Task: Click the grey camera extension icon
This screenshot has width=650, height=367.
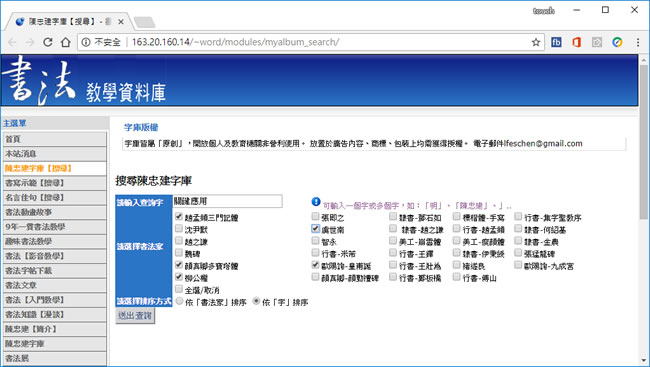Action: coord(597,42)
